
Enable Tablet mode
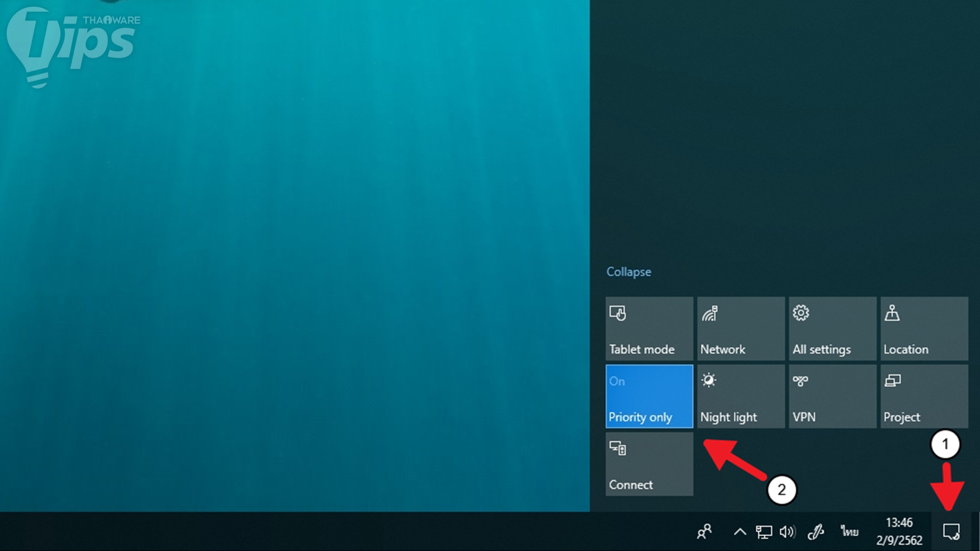649,329
